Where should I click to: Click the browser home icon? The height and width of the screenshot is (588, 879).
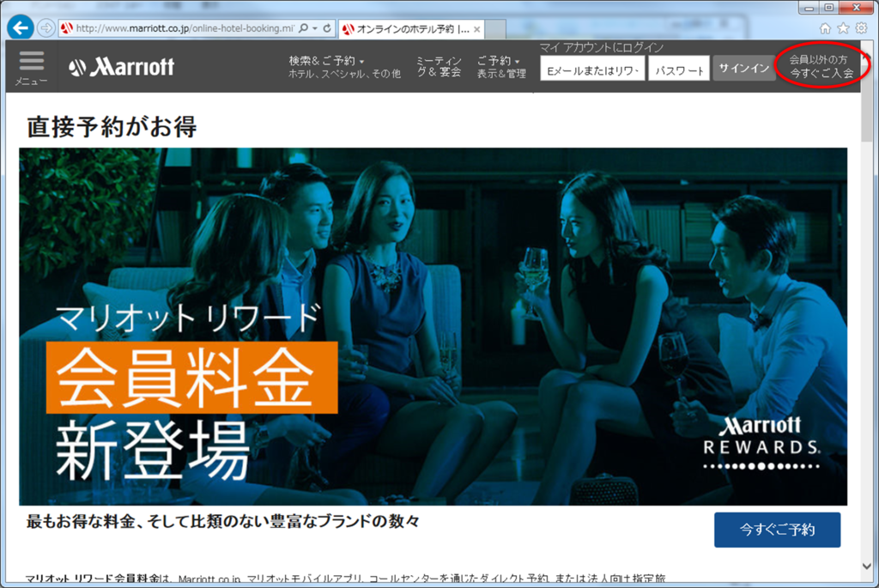click(825, 28)
